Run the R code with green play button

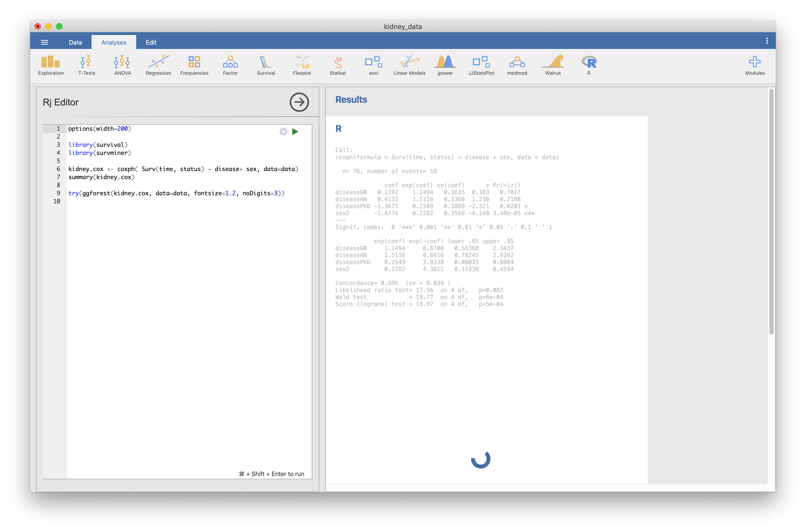(x=295, y=132)
